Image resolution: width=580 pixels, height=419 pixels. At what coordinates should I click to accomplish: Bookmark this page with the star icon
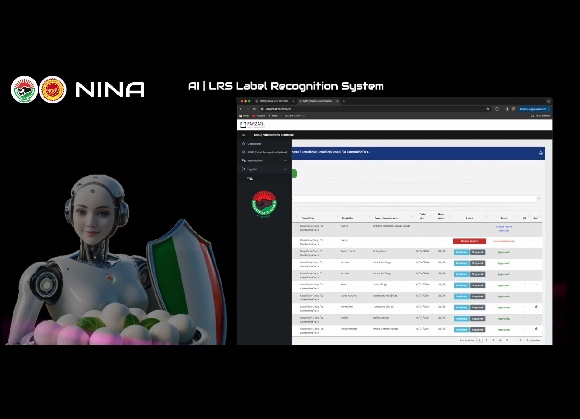pos(488,109)
